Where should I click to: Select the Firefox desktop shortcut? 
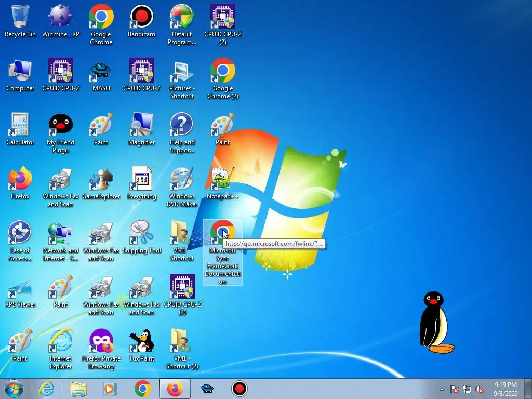tap(20, 182)
